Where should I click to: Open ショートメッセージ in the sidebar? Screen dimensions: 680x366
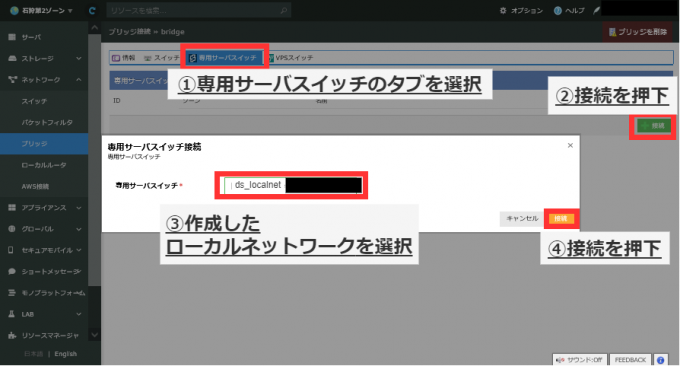tap(44, 271)
